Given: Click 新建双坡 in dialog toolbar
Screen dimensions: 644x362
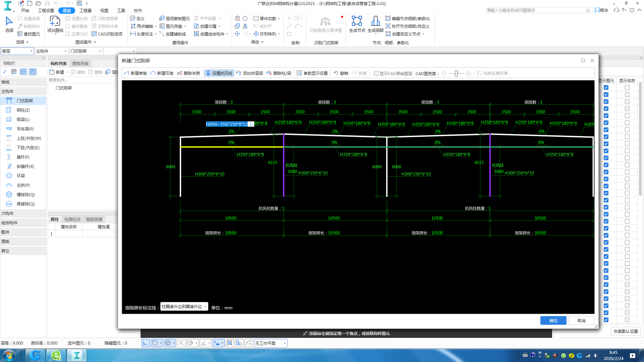Looking at the screenshot, I should (162, 73).
